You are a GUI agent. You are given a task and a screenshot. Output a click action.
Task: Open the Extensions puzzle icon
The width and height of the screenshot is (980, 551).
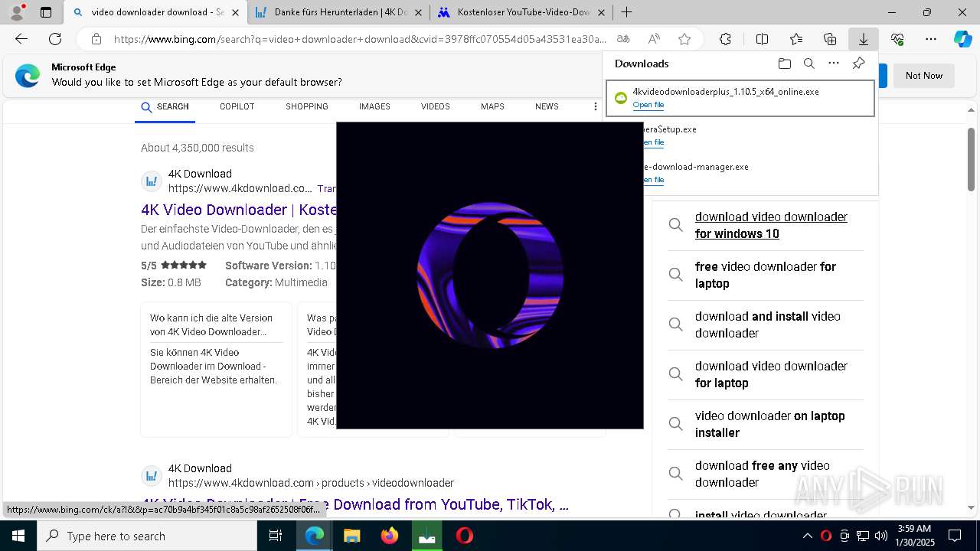725,39
